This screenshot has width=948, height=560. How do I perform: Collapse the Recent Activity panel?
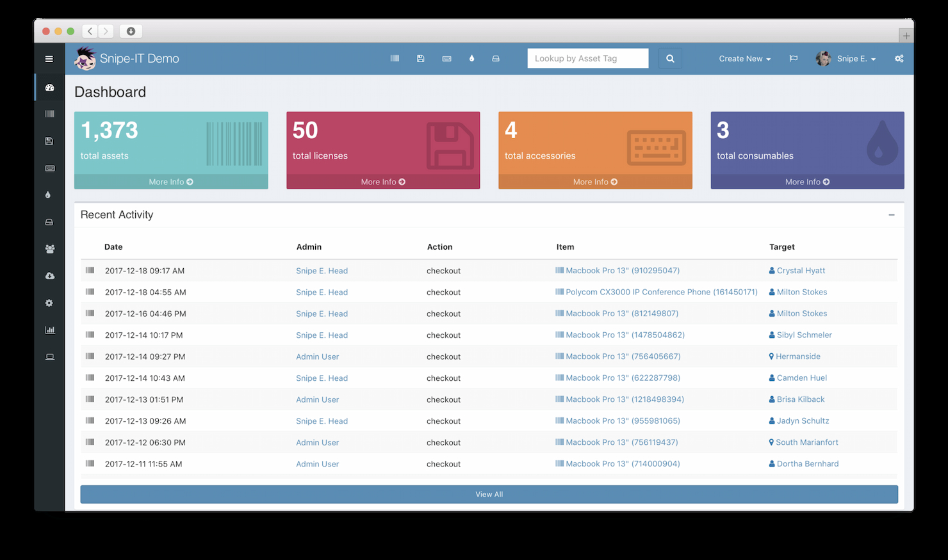[890, 215]
